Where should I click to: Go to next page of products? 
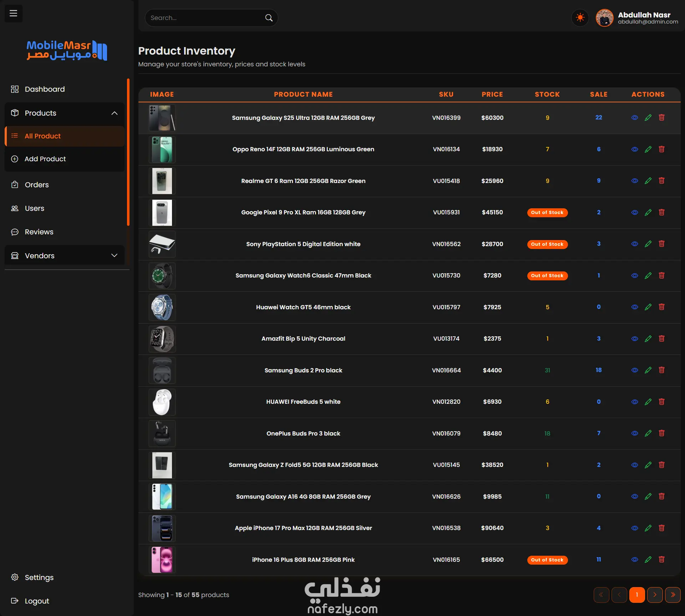pos(655,595)
